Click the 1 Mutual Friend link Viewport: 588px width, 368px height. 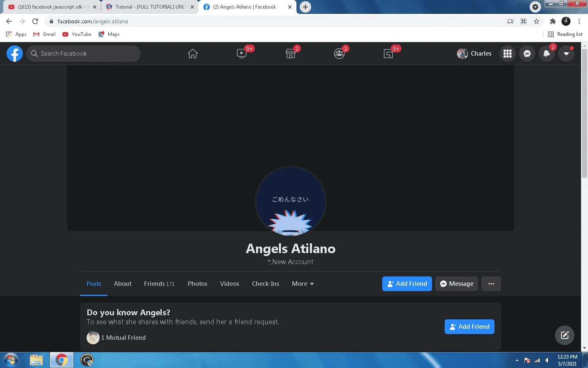123,338
